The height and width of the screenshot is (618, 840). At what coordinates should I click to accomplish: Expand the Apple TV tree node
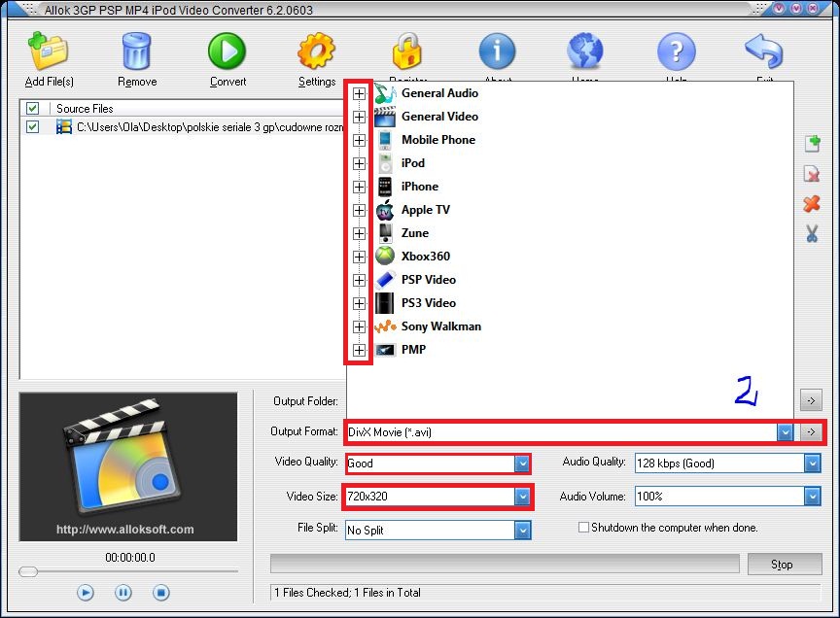click(360, 210)
